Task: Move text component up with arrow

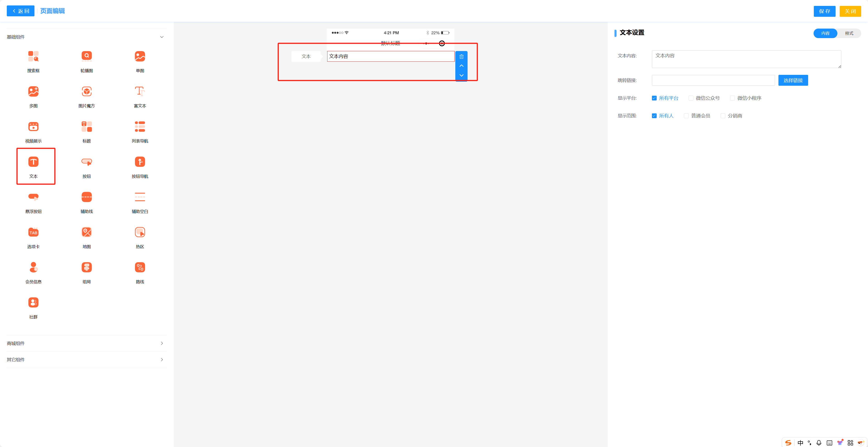Action: pyautogui.click(x=461, y=66)
